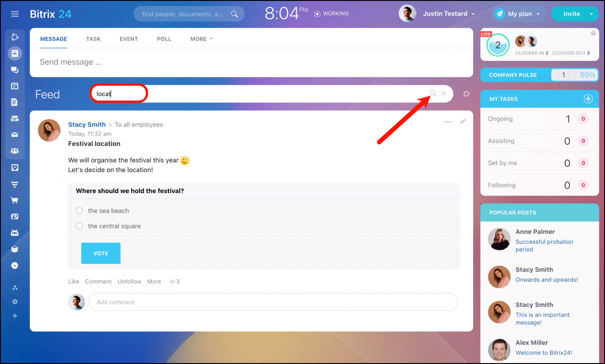Click the global search magnifier icon
605x364 pixels.
tap(234, 14)
